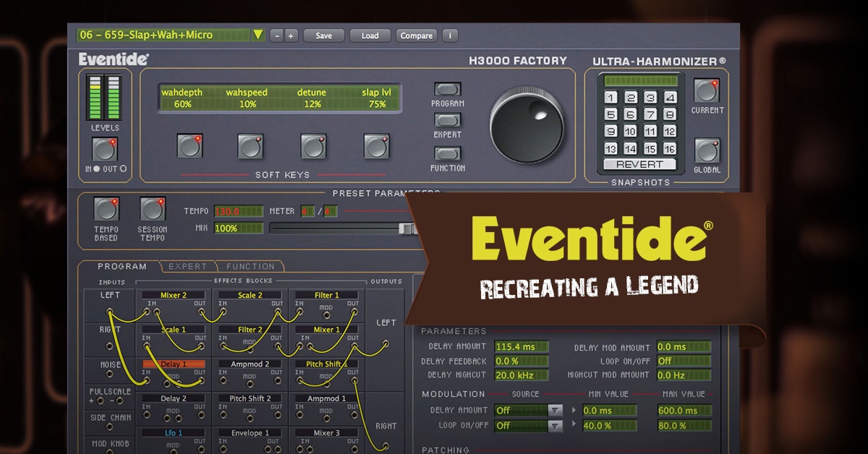
Task: Click the REVERT snapshot button
Action: pyautogui.click(x=639, y=164)
